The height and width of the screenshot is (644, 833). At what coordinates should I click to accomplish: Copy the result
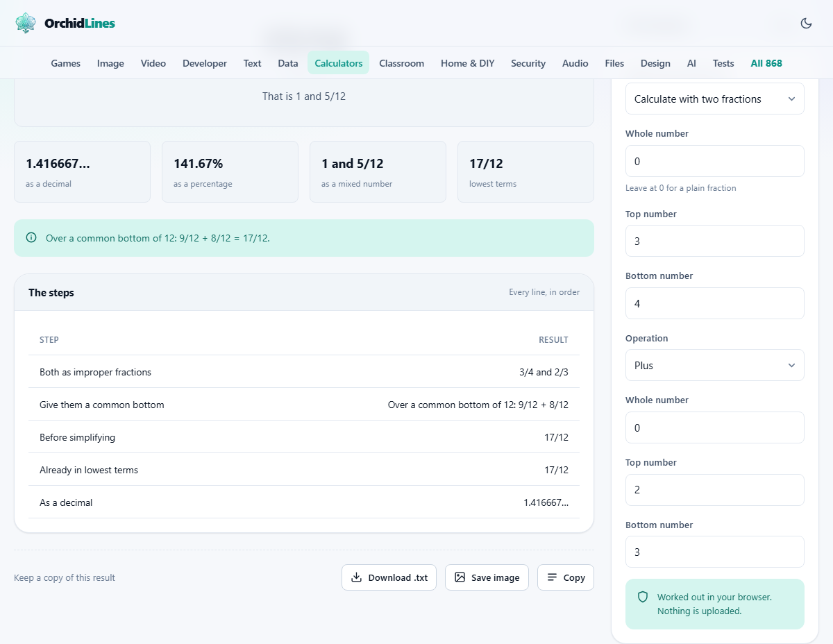566,577
